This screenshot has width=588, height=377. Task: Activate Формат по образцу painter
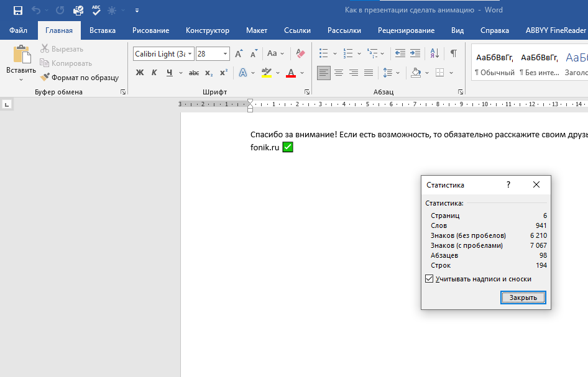80,77
